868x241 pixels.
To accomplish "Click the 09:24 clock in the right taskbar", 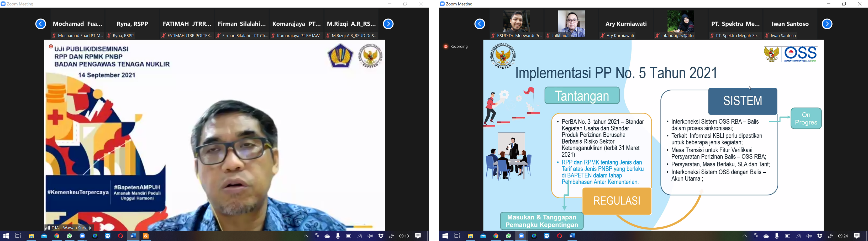I will pos(843,236).
